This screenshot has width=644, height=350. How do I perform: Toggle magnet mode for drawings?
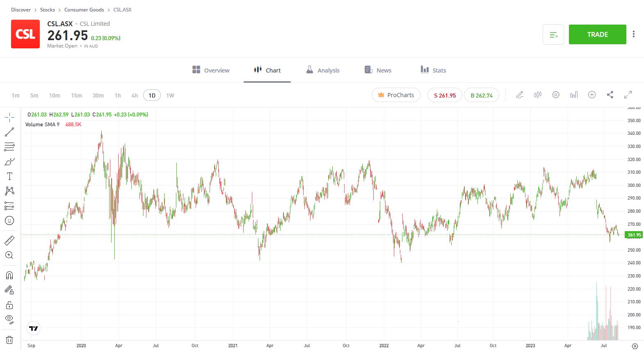pos(9,275)
